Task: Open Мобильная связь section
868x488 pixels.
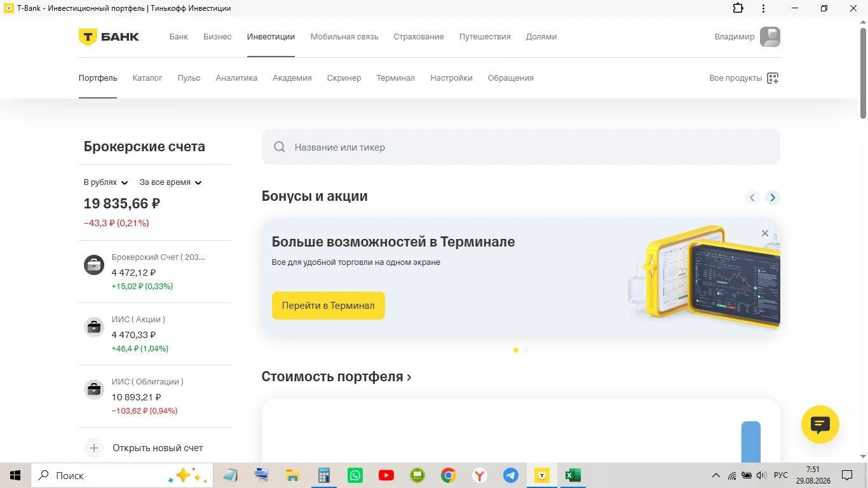Action: [x=344, y=37]
